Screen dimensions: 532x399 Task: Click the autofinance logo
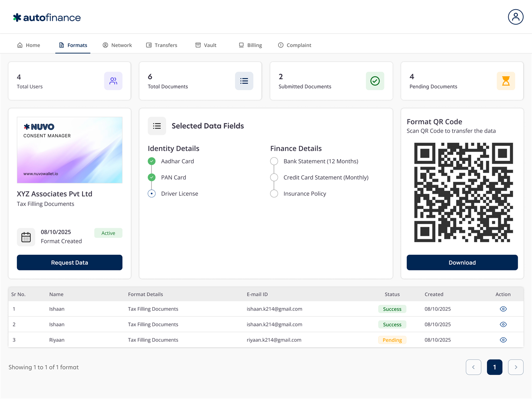(47, 17)
